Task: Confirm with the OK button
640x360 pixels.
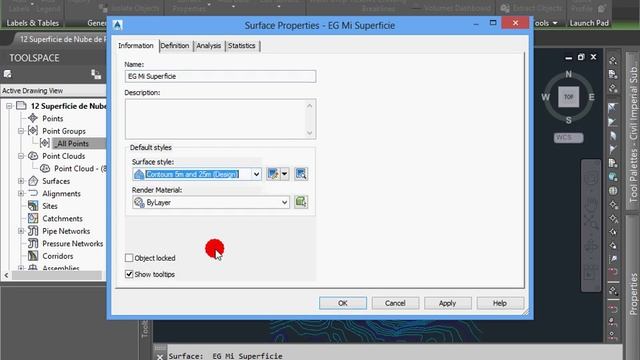Action: (343, 303)
